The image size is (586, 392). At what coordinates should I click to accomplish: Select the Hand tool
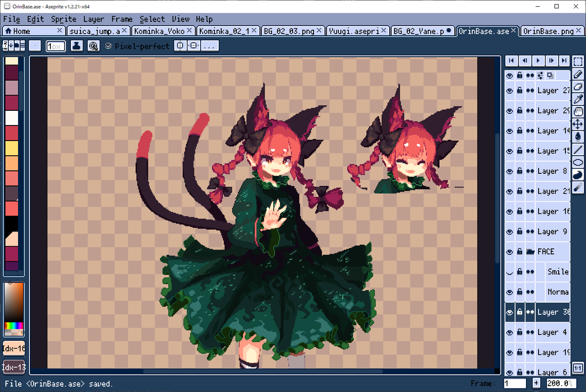point(578,112)
